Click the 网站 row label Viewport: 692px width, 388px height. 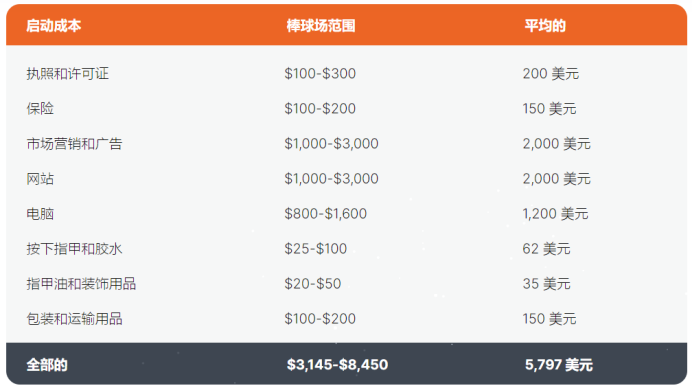[x=40, y=178]
